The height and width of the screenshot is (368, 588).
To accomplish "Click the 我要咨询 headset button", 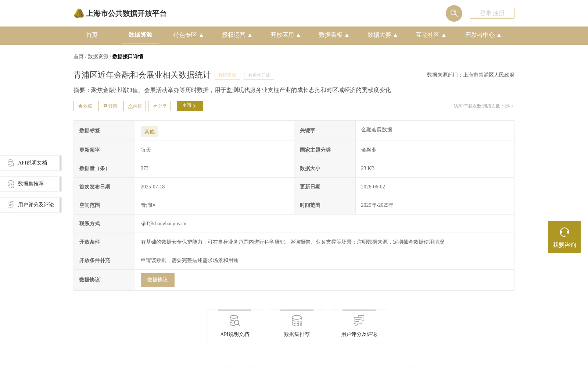I will pos(564,237).
